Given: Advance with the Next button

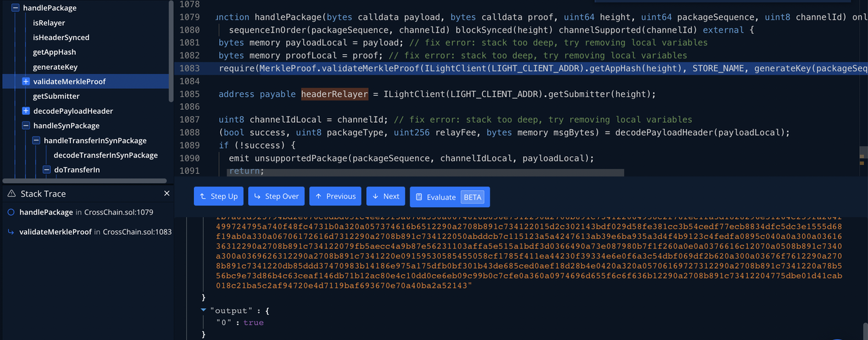Looking at the screenshot, I should coord(385,196).
